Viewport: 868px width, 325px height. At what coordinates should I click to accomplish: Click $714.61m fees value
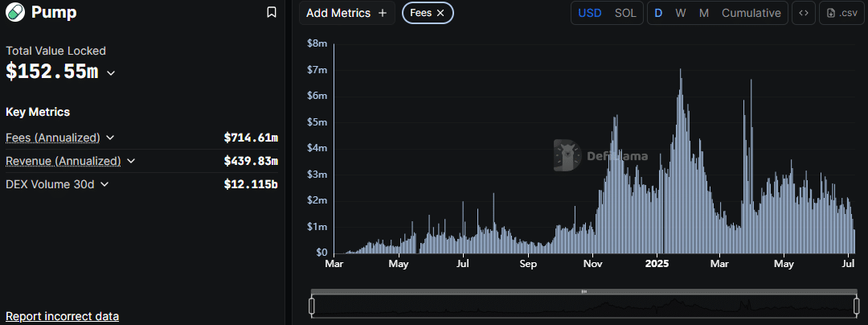click(x=251, y=138)
